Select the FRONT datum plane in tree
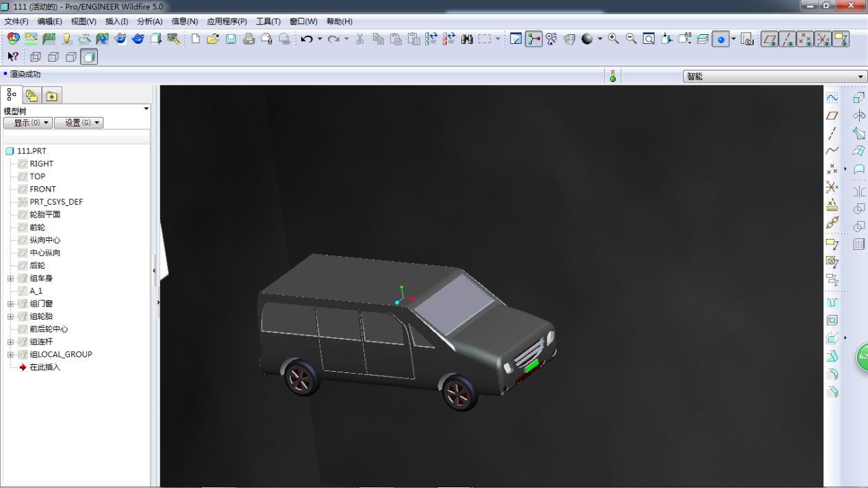This screenshot has width=868, height=488. click(x=42, y=189)
